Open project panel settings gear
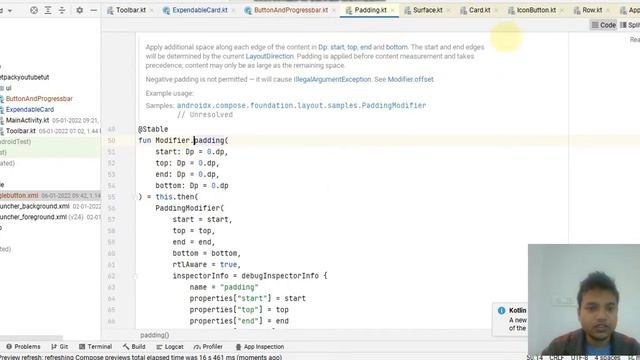 coord(80,10)
